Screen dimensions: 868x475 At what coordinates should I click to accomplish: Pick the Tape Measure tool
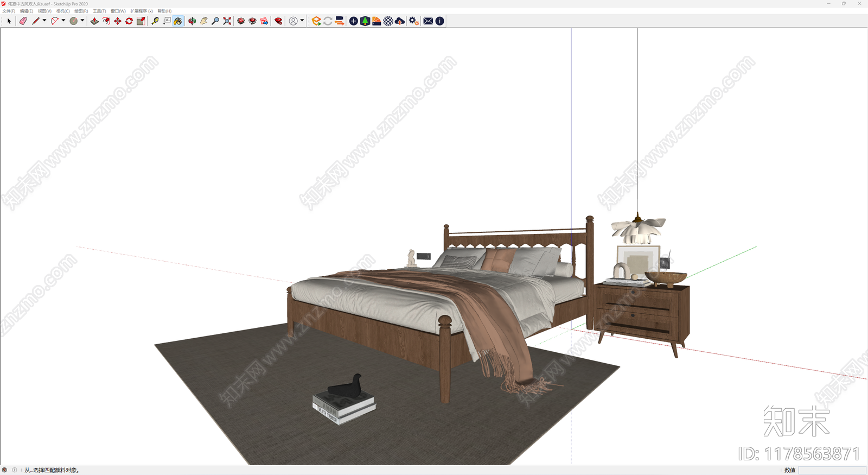point(155,21)
